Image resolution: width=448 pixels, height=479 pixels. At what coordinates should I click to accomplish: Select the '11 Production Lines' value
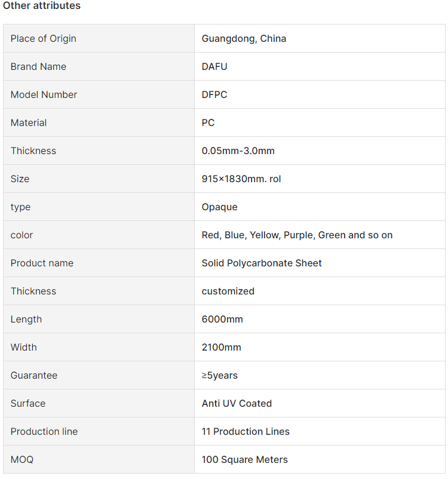[x=246, y=432]
